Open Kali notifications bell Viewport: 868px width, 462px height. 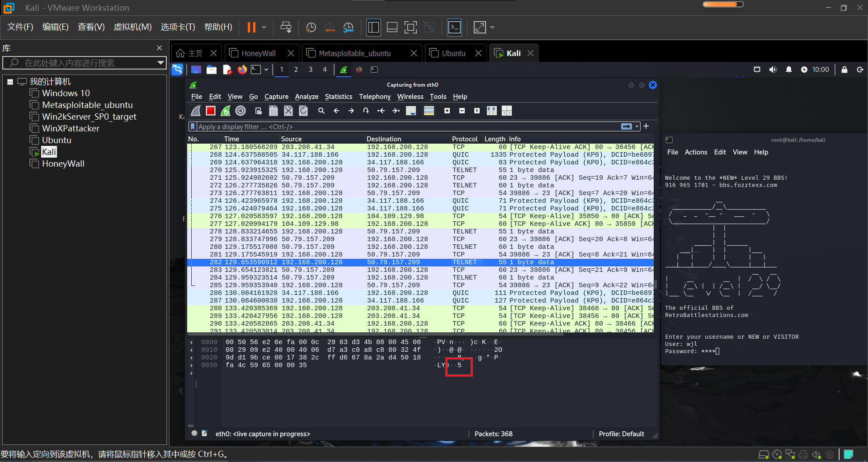tap(789, 70)
